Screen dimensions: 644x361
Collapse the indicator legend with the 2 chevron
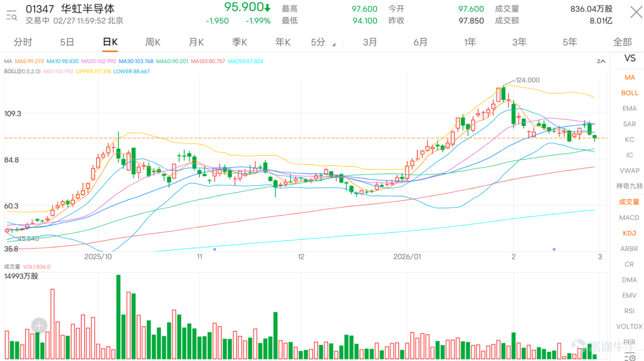click(x=601, y=61)
